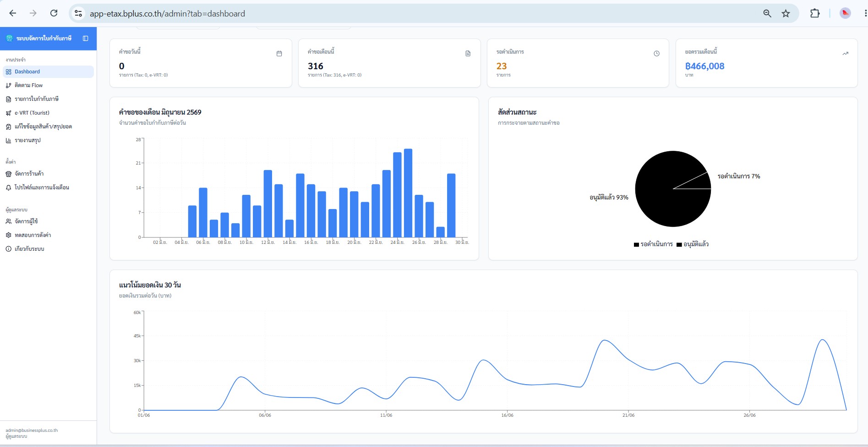Click the รอดำเนินการ legend swatch under the pie chart
The width and height of the screenshot is (868, 447).
pyautogui.click(x=636, y=245)
